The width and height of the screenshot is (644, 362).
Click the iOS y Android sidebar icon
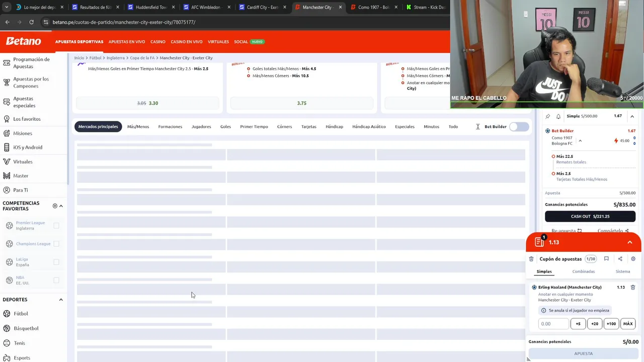click(7, 147)
